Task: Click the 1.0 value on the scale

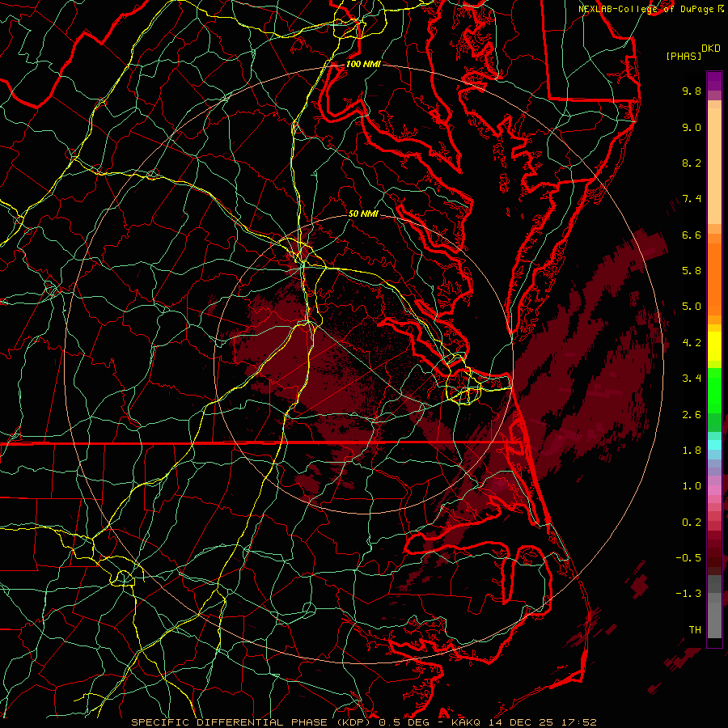Action: point(692,486)
